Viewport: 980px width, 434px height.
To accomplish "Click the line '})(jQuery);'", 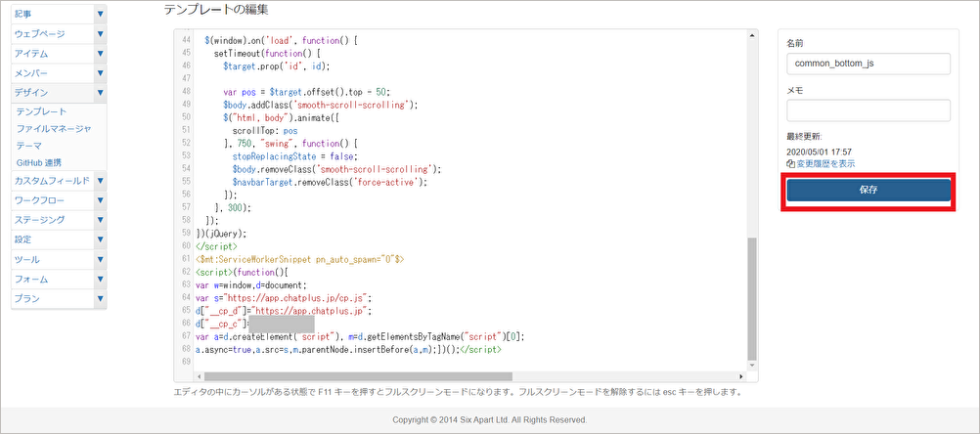I will [x=221, y=233].
